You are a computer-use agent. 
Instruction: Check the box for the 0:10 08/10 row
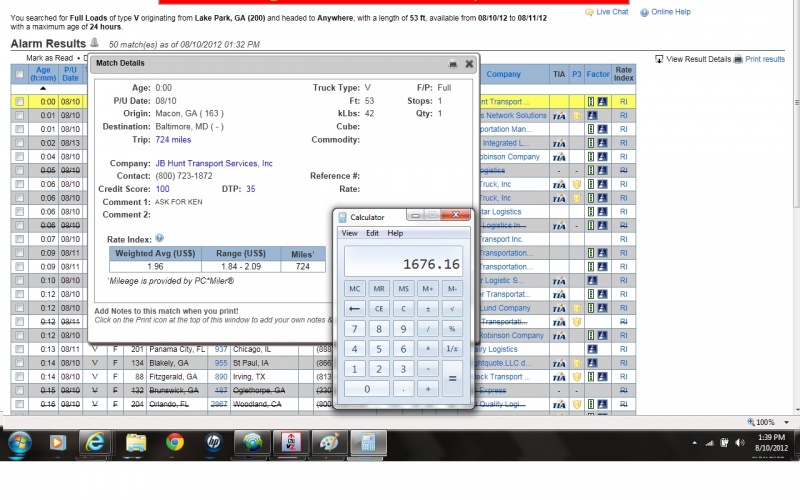[19, 281]
